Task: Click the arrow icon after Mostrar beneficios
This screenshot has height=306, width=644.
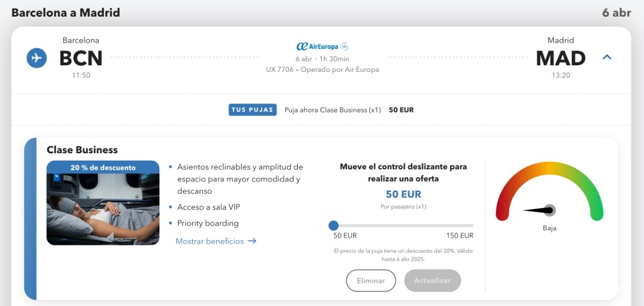Action: pos(252,241)
